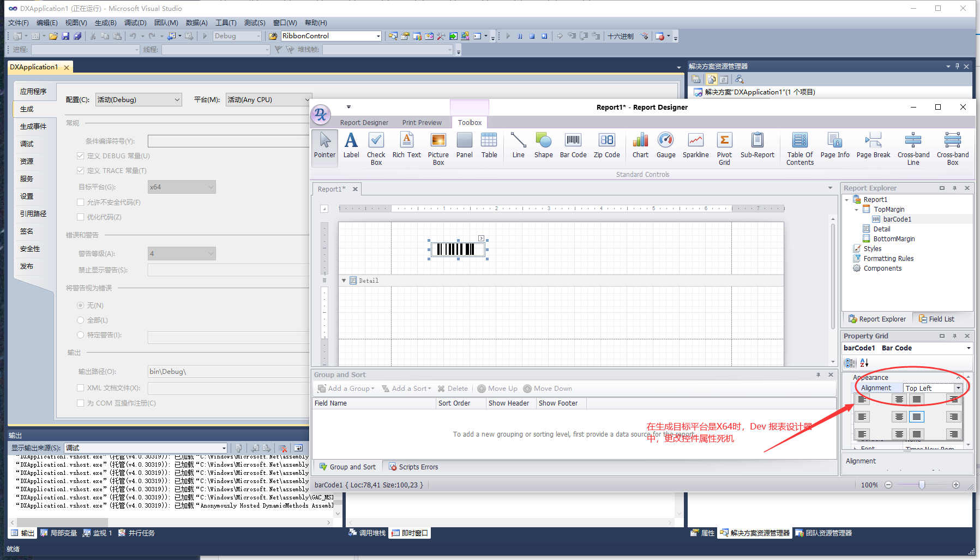Select the Zip Code control
The image size is (980, 560).
pyautogui.click(x=607, y=146)
